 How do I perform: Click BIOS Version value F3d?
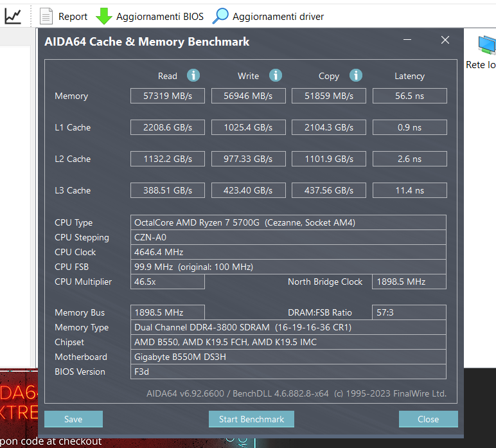288,372
